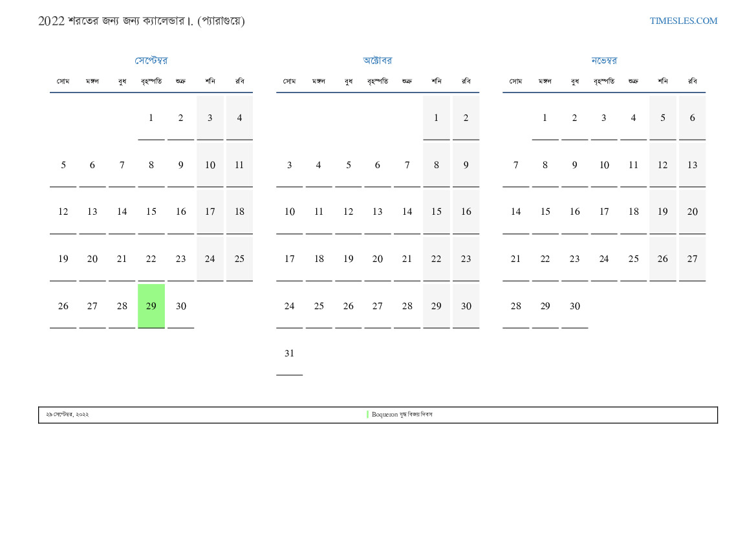Click the অক্টোবর month heading
This screenshot has width=756, height=535.
377,61
